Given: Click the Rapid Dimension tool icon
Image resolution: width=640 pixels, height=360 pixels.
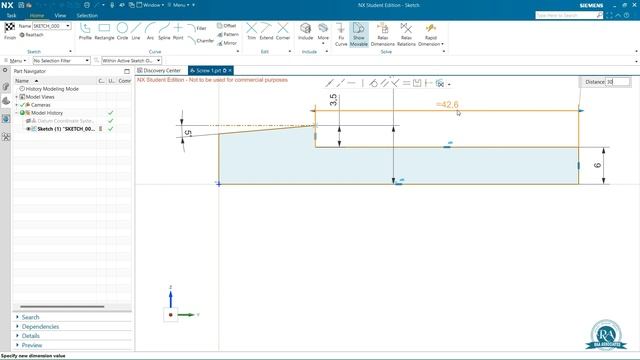Looking at the screenshot, I should (431, 28).
